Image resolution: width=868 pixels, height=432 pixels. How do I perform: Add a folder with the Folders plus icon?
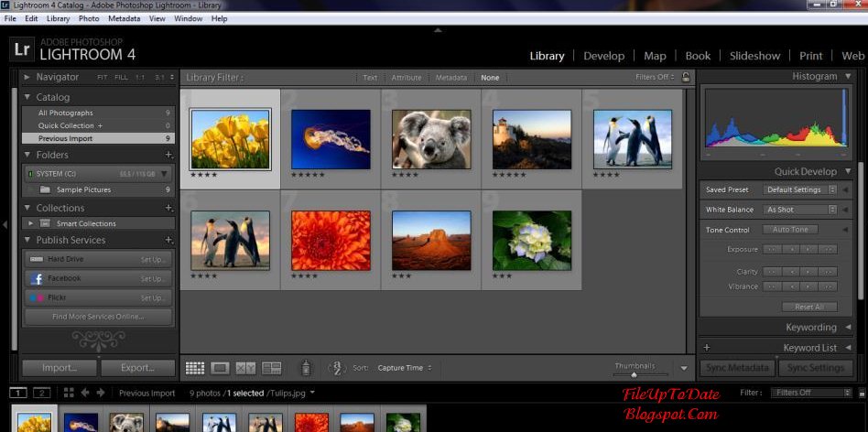pos(168,155)
